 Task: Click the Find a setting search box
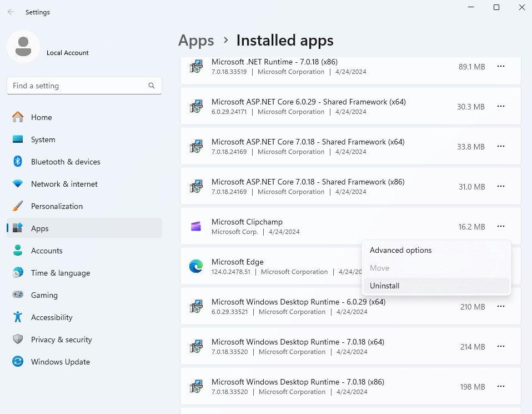(84, 86)
